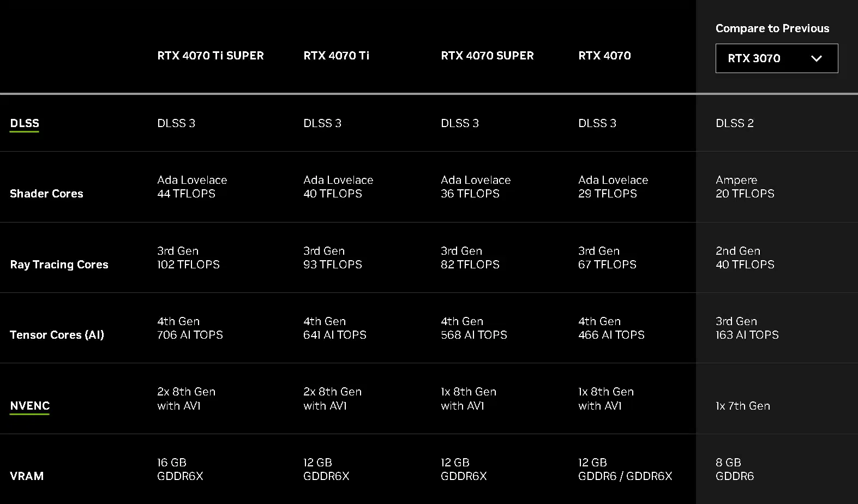Click the Tensor Cores (AI) row label
The height and width of the screenshot is (504, 858).
click(x=57, y=335)
